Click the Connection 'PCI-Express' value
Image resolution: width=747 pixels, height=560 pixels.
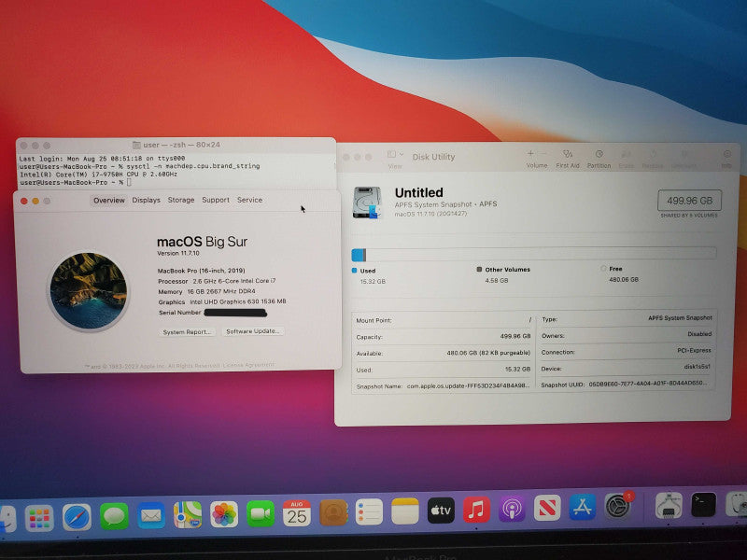click(x=694, y=351)
